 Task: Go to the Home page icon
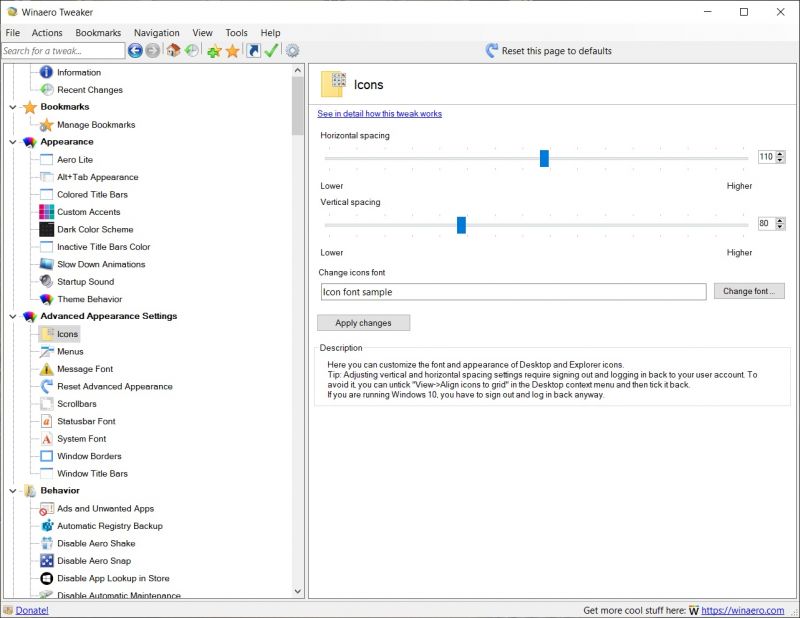click(173, 50)
